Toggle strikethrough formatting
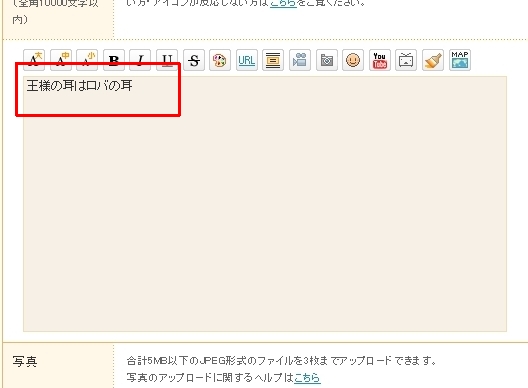The height and width of the screenshot is (388, 528). click(x=194, y=60)
